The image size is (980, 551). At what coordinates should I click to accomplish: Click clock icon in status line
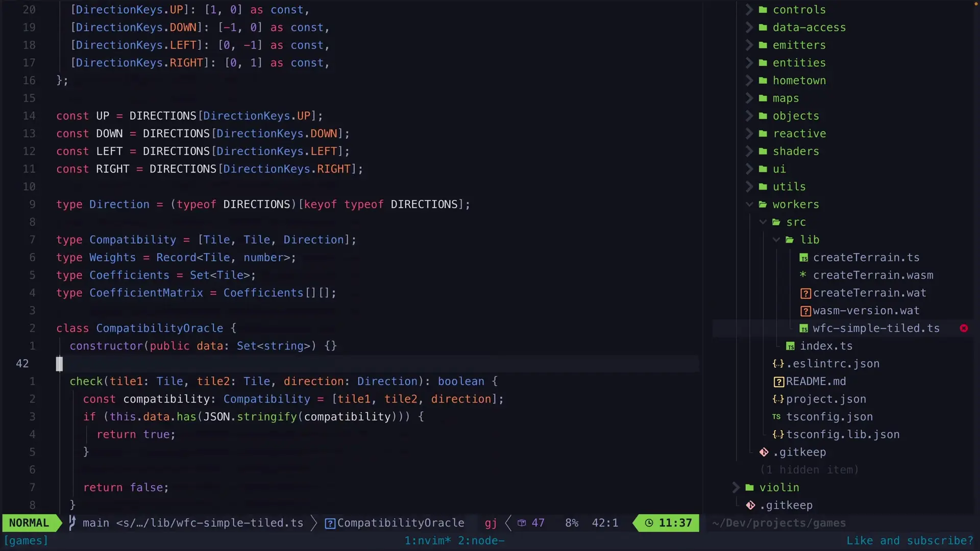pos(649,523)
